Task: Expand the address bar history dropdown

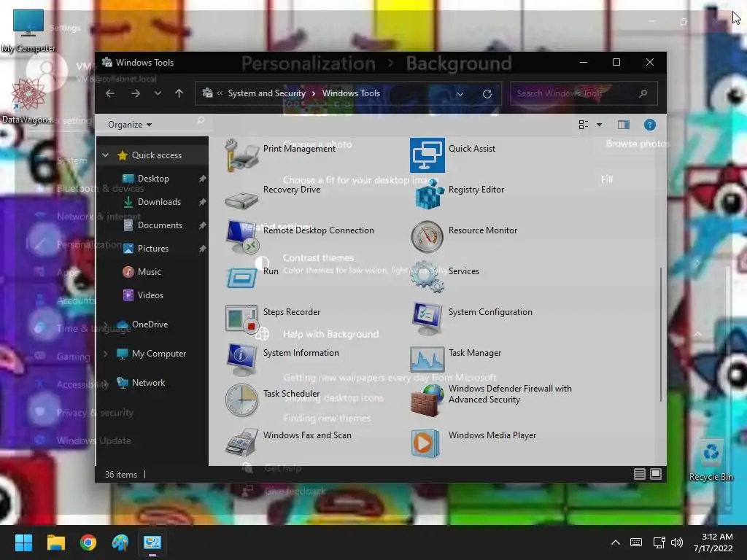Action: (460, 94)
